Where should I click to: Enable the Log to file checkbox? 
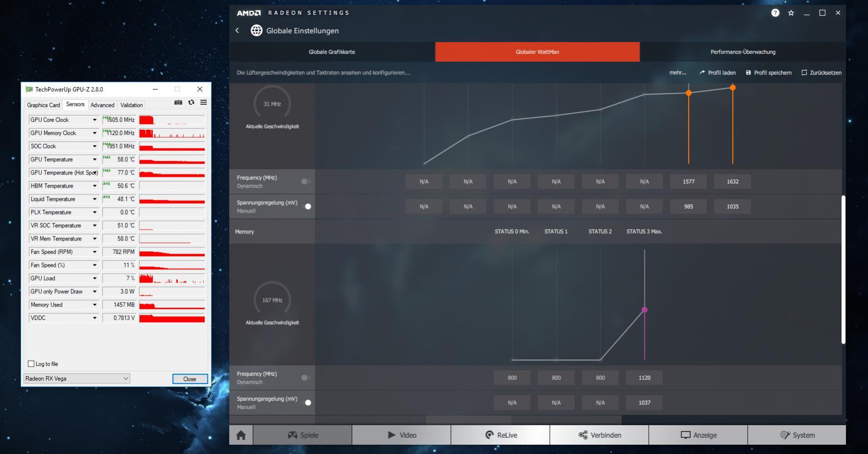(31, 364)
